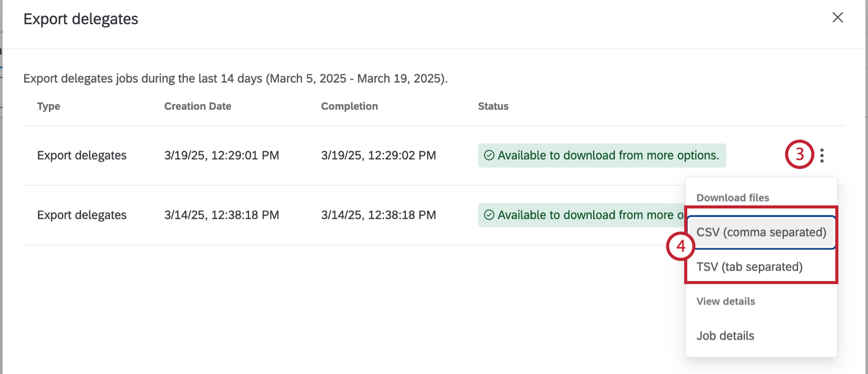Download the CSV (comma separated) file
Screen dimensions: 868x374
pyautogui.click(x=761, y=232)
